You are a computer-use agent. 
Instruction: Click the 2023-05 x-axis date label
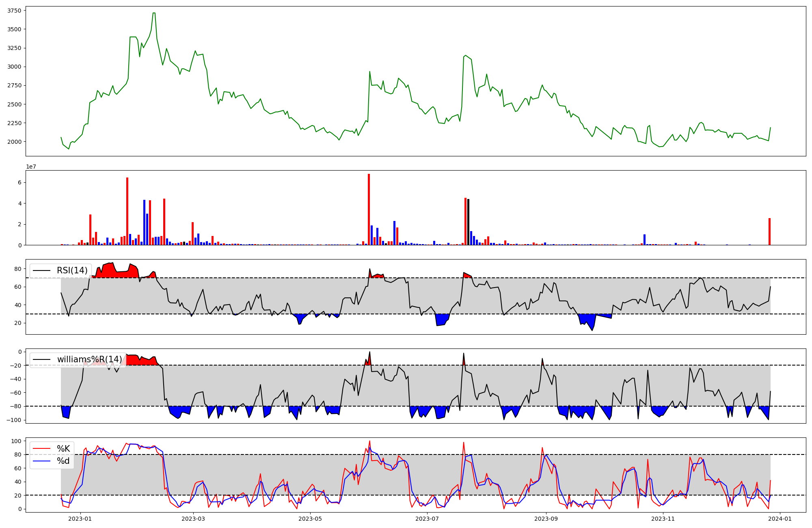tap(311, 519)
